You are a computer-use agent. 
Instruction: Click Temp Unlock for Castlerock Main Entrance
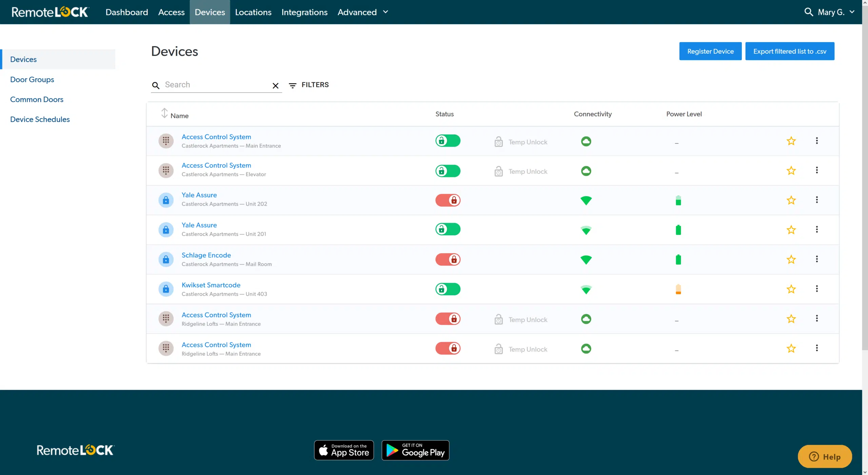(521, 142)
